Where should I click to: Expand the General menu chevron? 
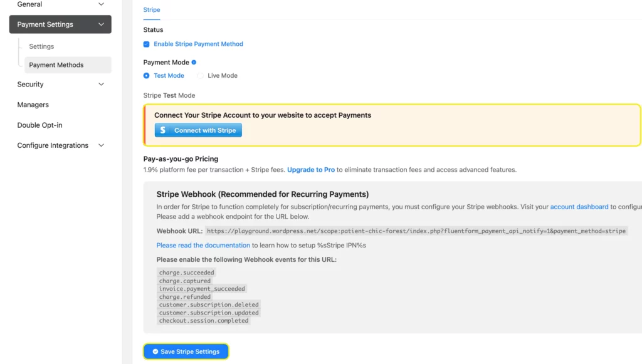point(101,4)
